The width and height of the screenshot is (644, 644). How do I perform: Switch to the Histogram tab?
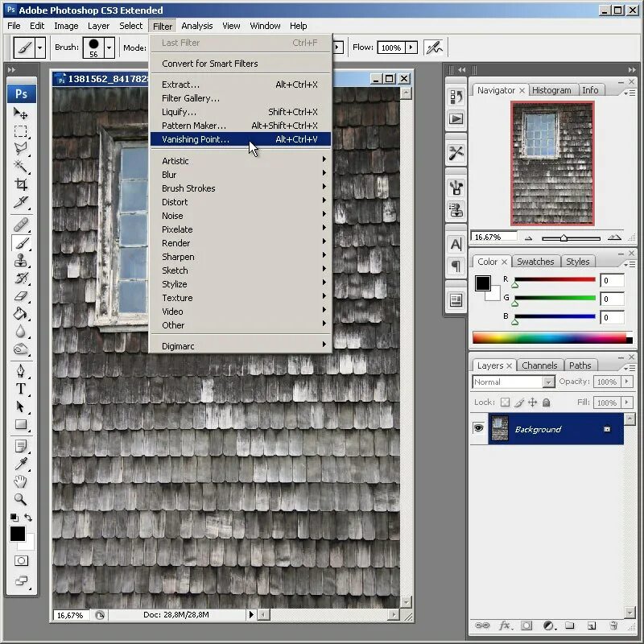pos(551,90)
